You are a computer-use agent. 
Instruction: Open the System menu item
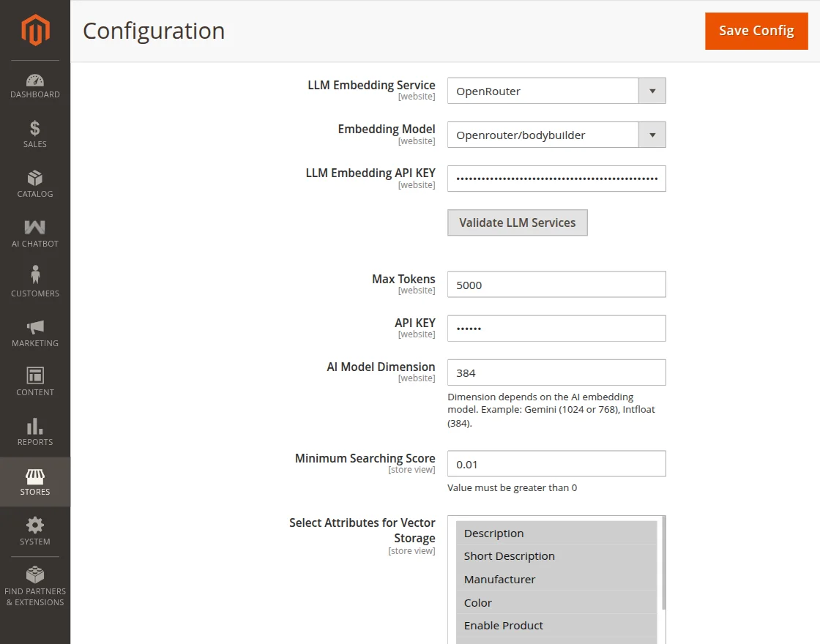pyautogui.click(x=34, y=531)
